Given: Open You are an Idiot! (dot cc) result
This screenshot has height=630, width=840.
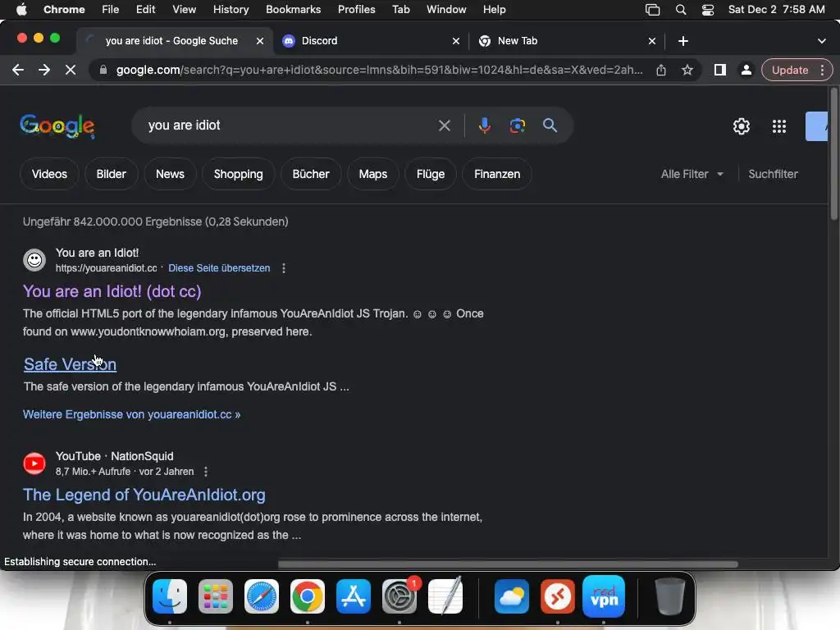Looking at the screenshot, I should coord(112,291).
